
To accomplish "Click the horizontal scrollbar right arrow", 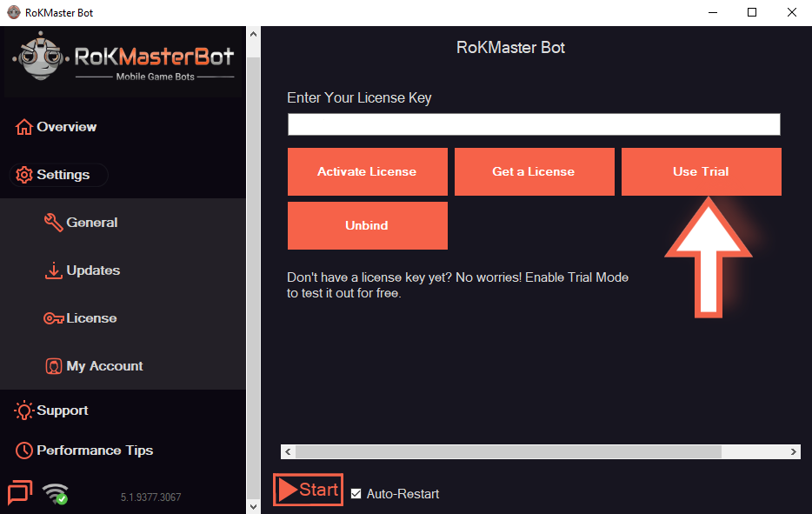I will point(794,452).
